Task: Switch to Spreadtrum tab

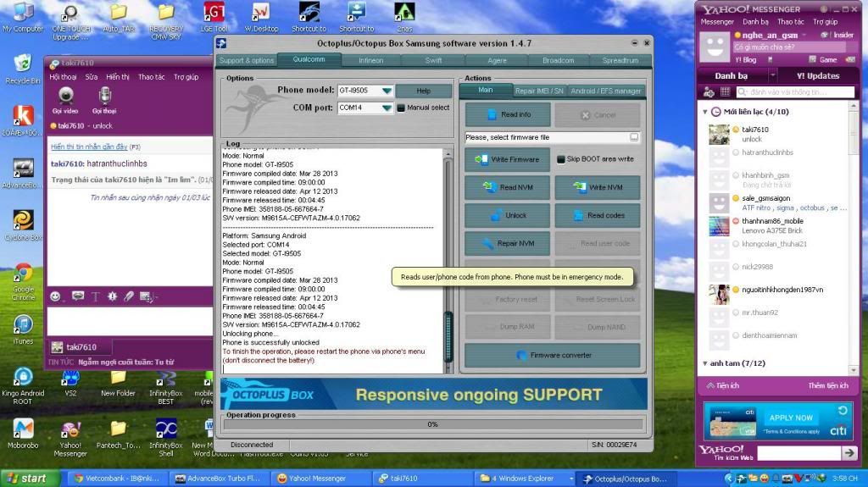Action: (x=620, y=60)
